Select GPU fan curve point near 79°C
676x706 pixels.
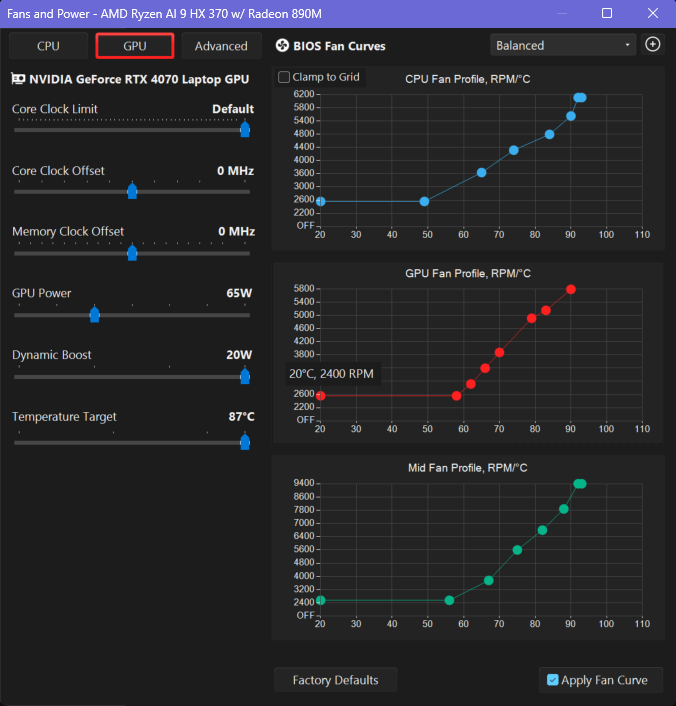[x=531, y=318]
